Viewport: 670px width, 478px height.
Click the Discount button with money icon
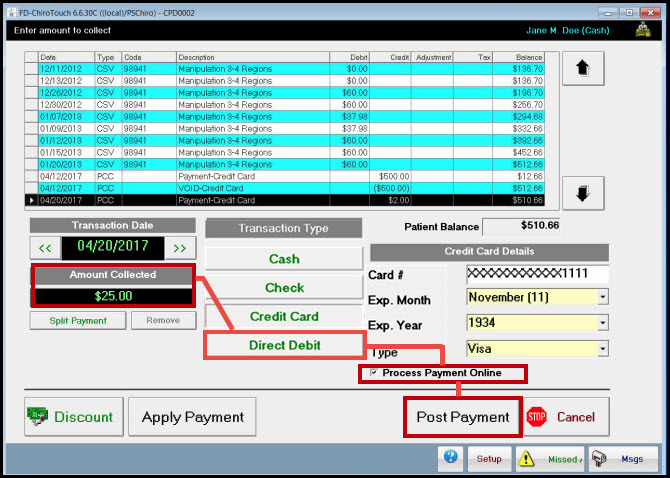(x=74, y=417)
